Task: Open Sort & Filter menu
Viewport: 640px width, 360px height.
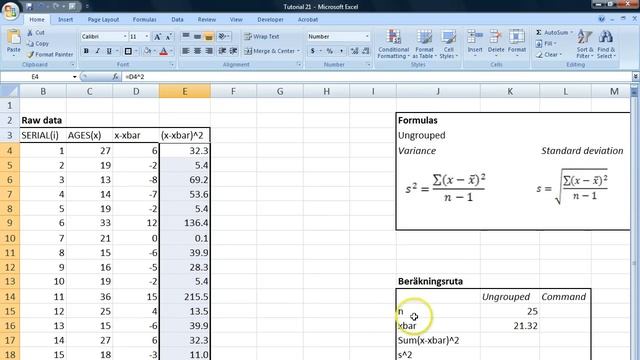Action: 584,44
